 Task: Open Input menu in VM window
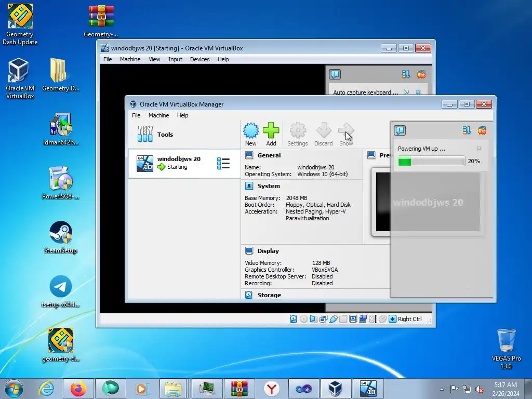[x=176, y=59]
